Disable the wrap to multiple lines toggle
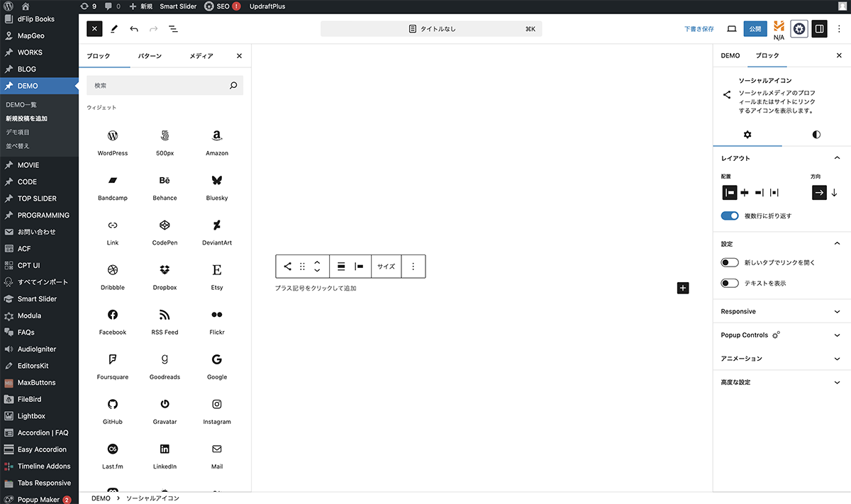 (730, 215)
